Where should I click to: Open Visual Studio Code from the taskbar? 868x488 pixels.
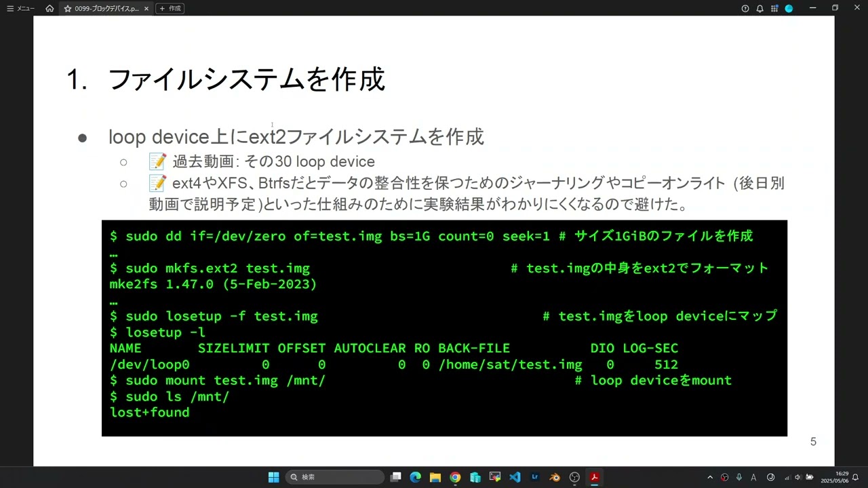515,477
